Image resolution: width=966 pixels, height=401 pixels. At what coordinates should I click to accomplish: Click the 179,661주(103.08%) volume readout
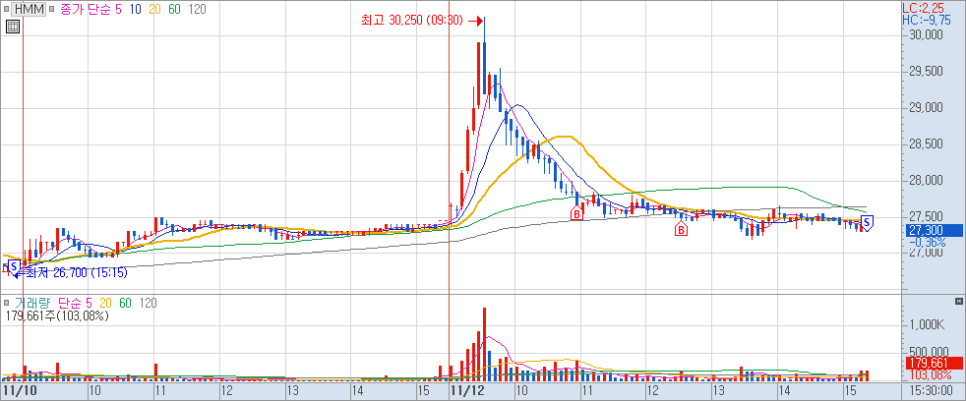[x=57, y=316]
